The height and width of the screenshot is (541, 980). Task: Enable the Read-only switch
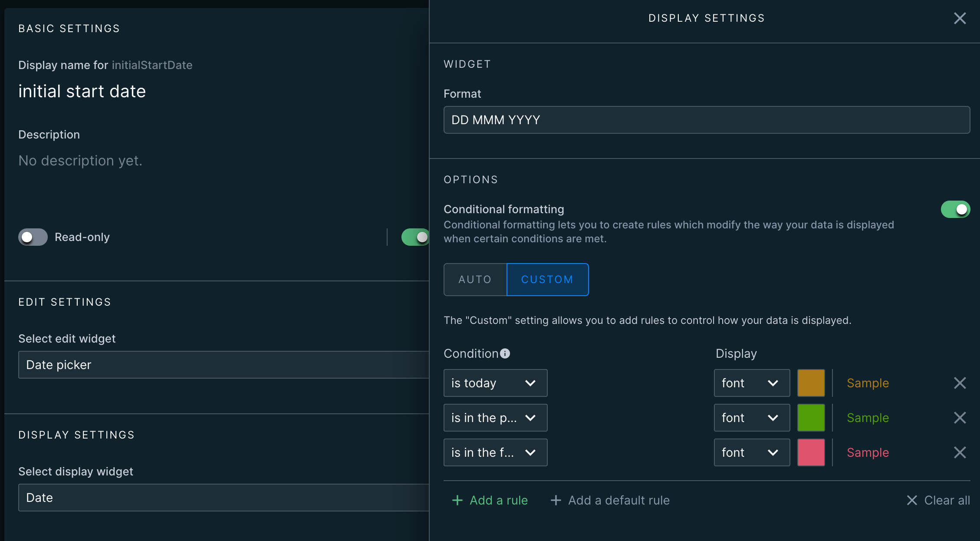33,237
